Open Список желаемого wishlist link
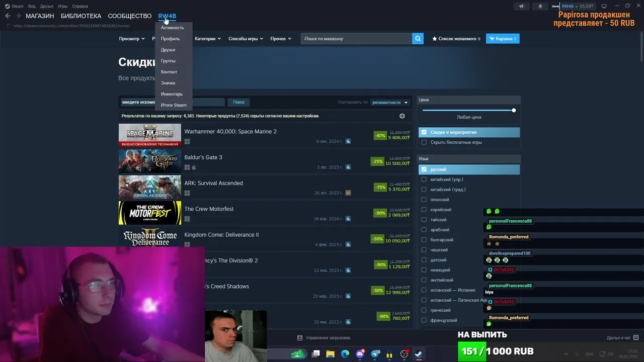Screen dimensions: 644x362 456,39
